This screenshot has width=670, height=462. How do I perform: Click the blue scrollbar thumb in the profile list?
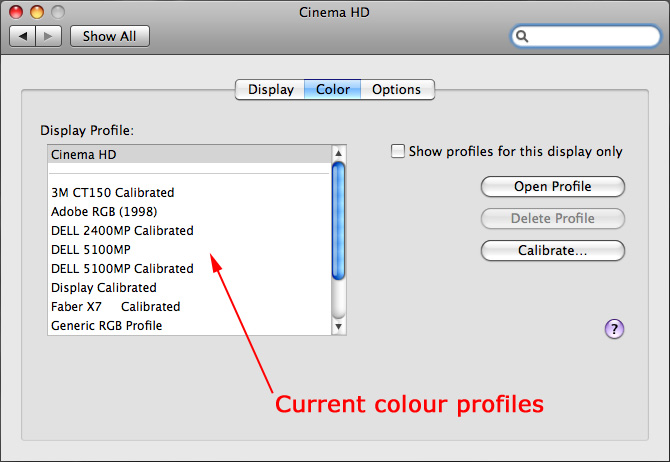tap(338, 221)
